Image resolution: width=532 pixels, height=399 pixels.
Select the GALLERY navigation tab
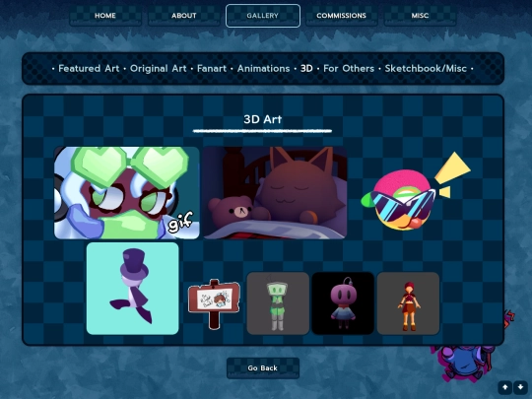(x=263, y=16)
